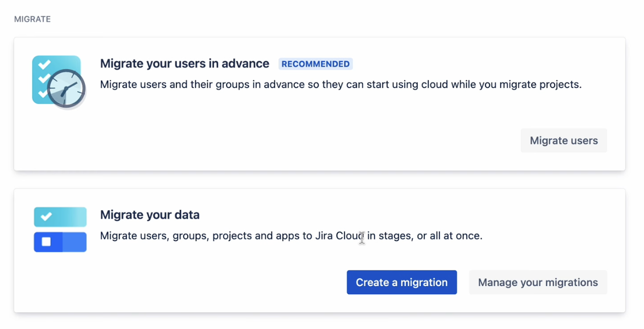Click the MIGRATE section label
Viewport: 644px width, 329px height.
[32, 19]
